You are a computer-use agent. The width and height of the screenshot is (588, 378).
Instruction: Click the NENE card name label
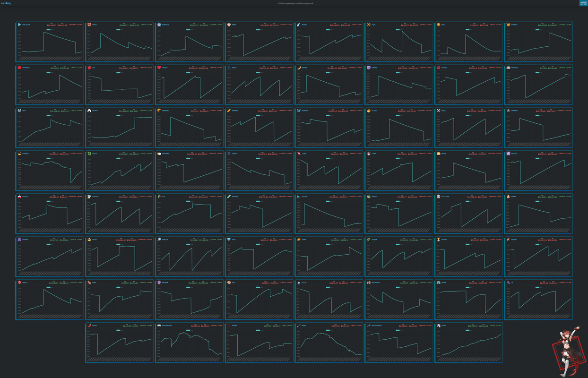click(x=444, y=154)
